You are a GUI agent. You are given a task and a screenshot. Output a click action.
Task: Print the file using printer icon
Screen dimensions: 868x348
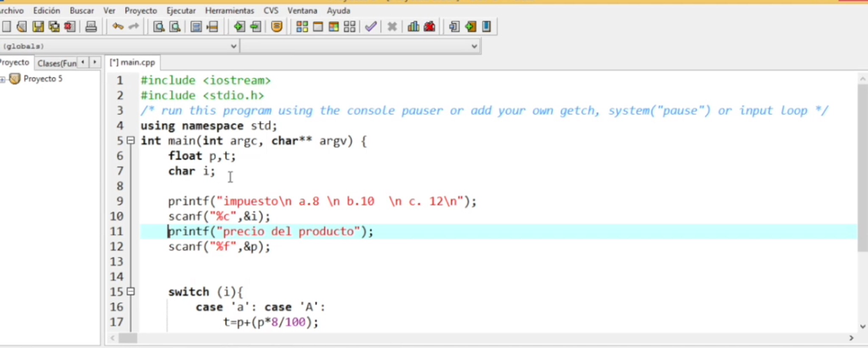91,27
